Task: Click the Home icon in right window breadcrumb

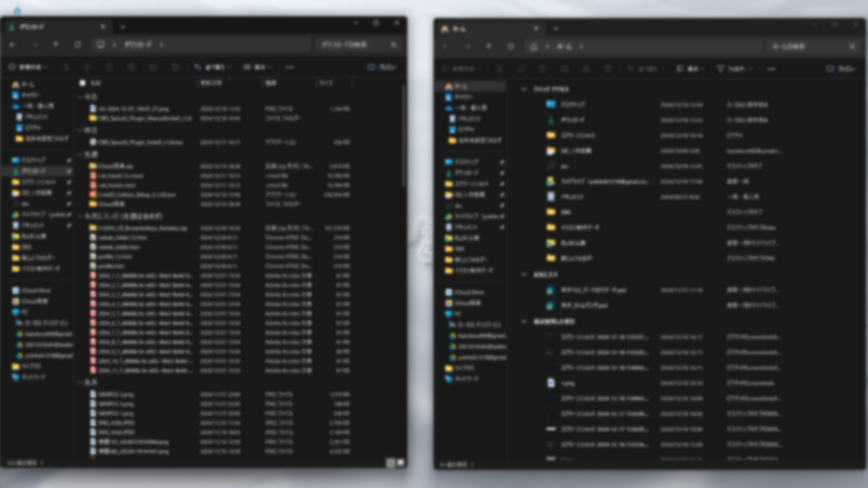Action: [533, 47]
